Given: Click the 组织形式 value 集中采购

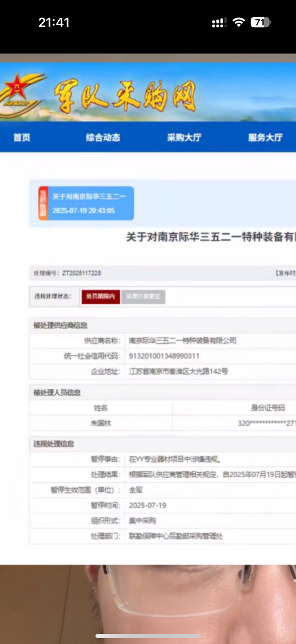Looking at the screenshot, I should point(142,521).
